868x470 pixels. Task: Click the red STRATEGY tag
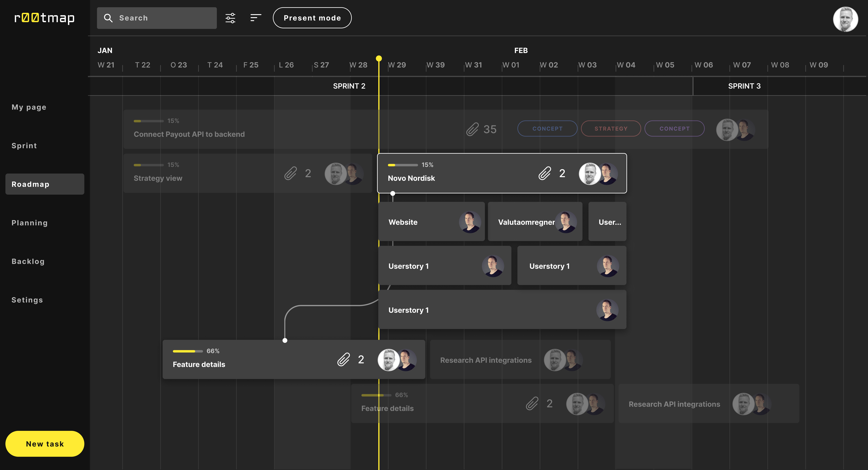coord(611,128)
